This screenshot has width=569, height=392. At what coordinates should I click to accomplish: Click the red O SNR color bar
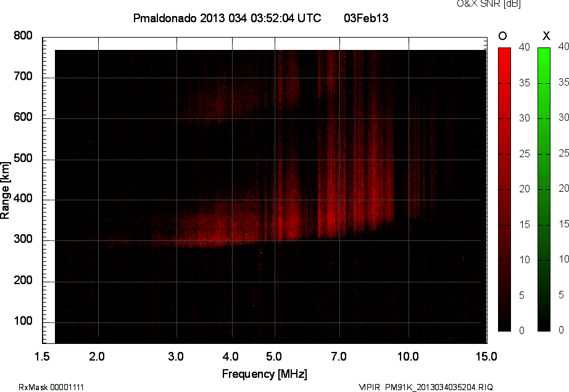pos(504,189)
